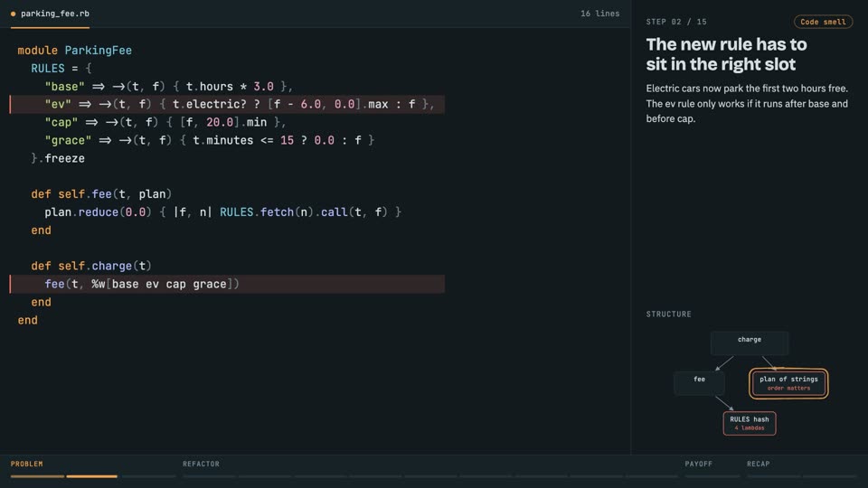Click the '}.freeze' code line
Viewport: 868px width, 488px height.
click(58, 158)
